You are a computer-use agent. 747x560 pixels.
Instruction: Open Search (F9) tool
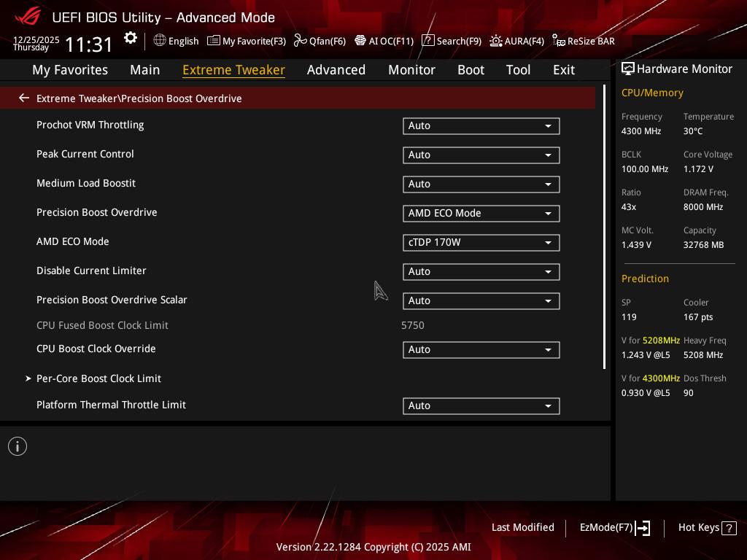pos(452,41)
